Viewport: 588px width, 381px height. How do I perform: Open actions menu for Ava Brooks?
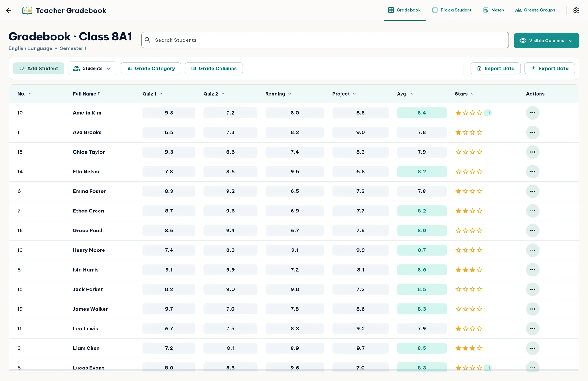(533, 132)
